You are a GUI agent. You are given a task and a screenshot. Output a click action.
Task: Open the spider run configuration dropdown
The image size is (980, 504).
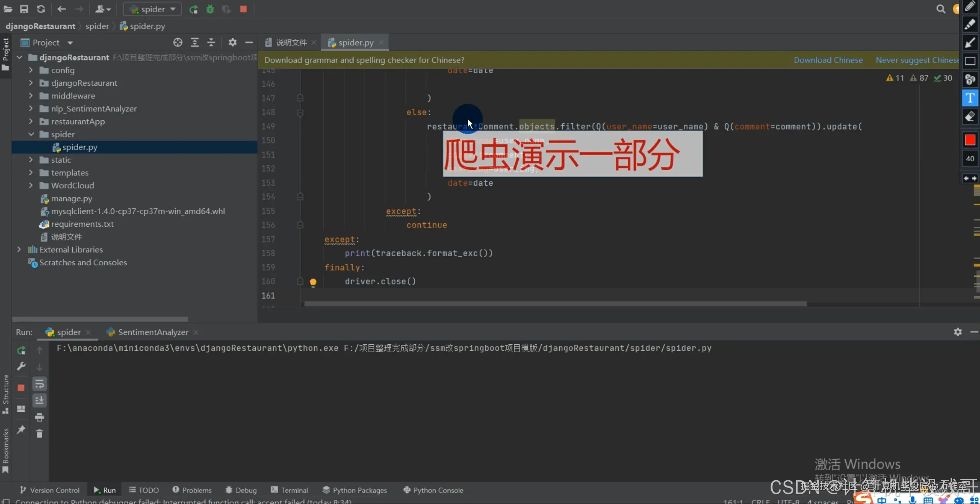pyautogui.click(x=152, y=9)
